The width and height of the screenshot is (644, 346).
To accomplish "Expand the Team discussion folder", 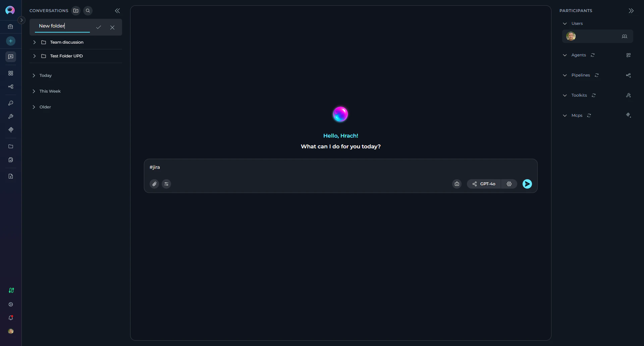I will point(34,42).
